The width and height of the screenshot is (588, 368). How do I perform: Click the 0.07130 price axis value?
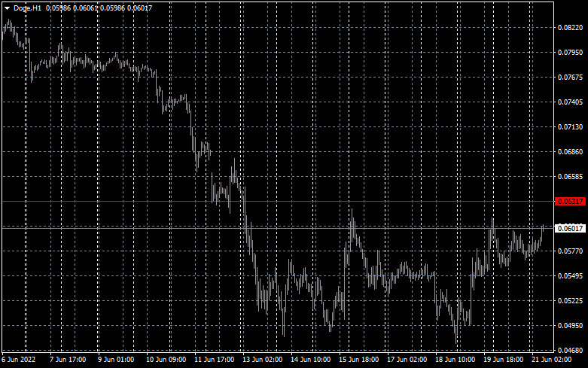point(571,127)
